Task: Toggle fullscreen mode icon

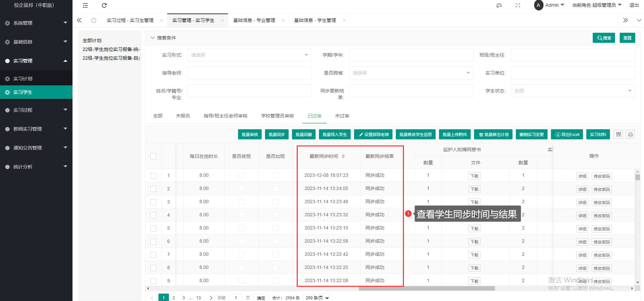Action: pos(518,5)
